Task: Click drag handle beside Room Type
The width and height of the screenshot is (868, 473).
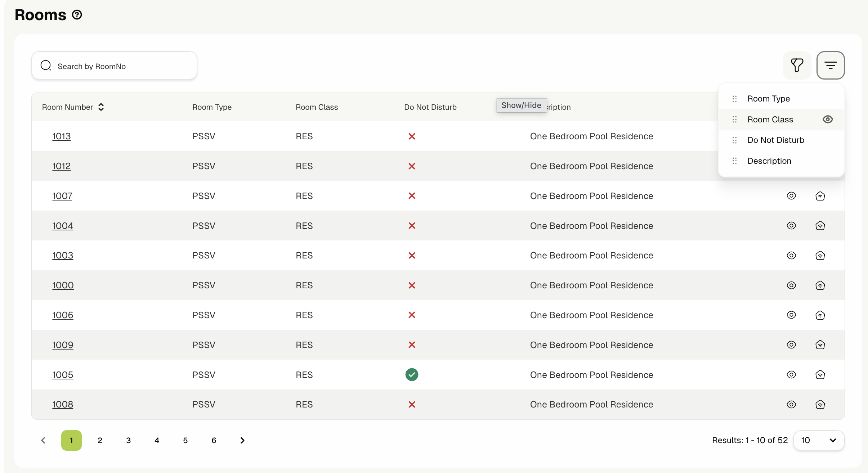Action: [734, 99]
